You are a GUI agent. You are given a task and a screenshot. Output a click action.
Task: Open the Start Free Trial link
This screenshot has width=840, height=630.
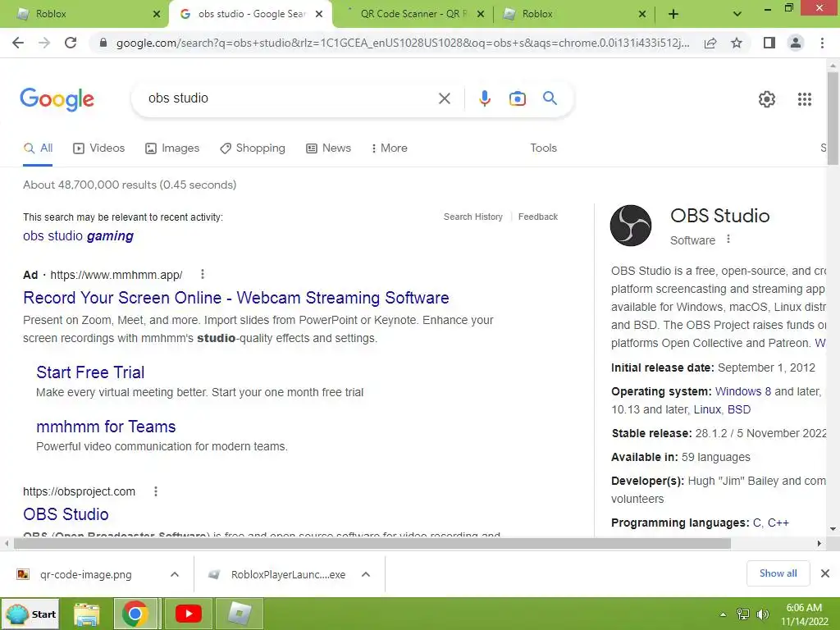coord(90,372)
